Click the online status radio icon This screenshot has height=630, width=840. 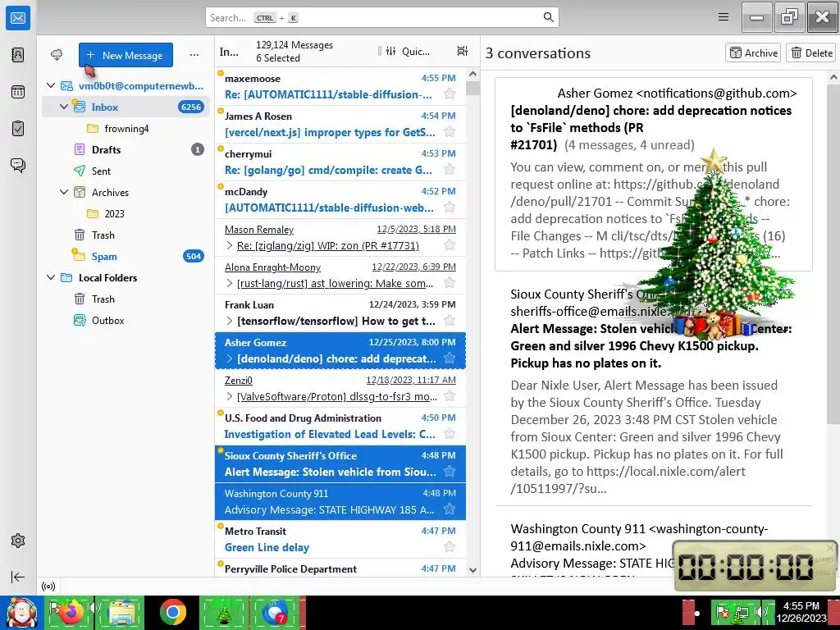pyautogui.click(x=48, y=586)
